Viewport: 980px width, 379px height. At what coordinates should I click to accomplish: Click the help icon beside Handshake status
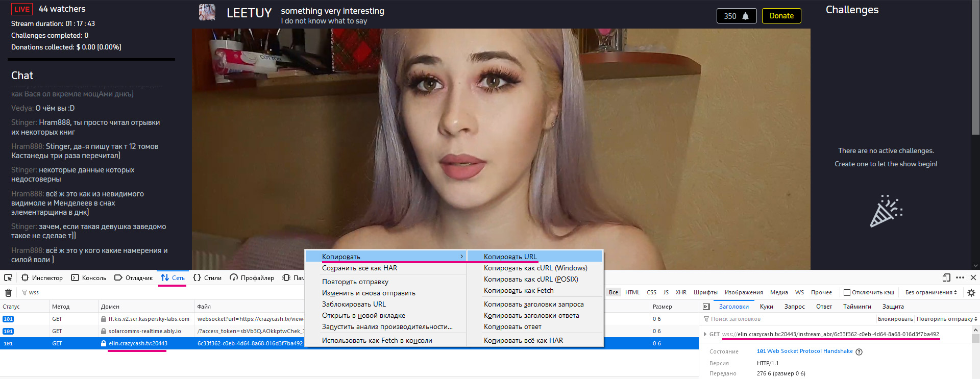[x=859, y=352]
